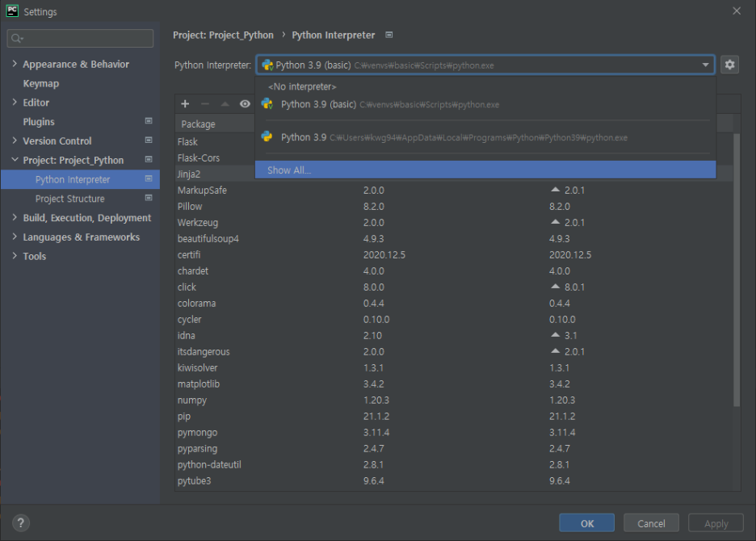
Task: Select the certifi package row
Action: coord(454,254)
